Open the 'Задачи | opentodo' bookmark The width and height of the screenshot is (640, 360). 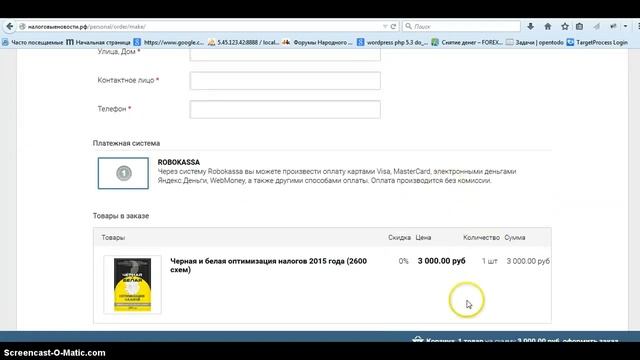tap(535, 42)
